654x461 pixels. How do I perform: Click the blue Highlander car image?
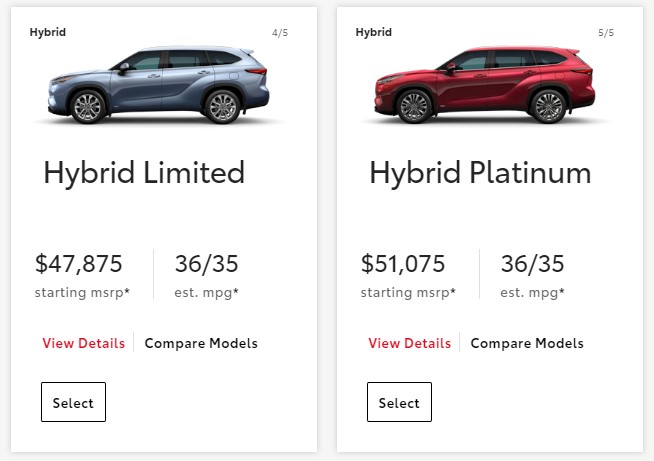(x=158, y=85)
